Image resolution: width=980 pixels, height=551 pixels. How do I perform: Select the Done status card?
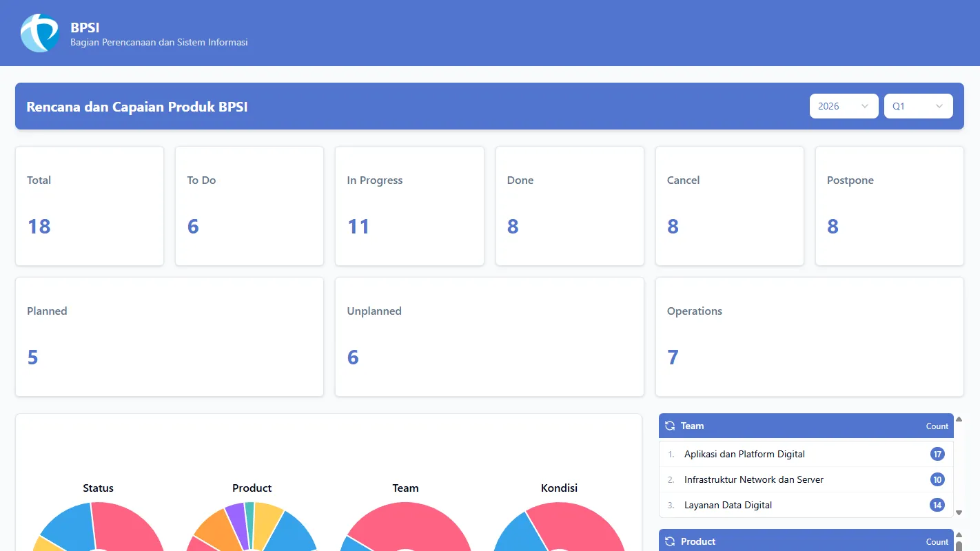click(569, 205)
